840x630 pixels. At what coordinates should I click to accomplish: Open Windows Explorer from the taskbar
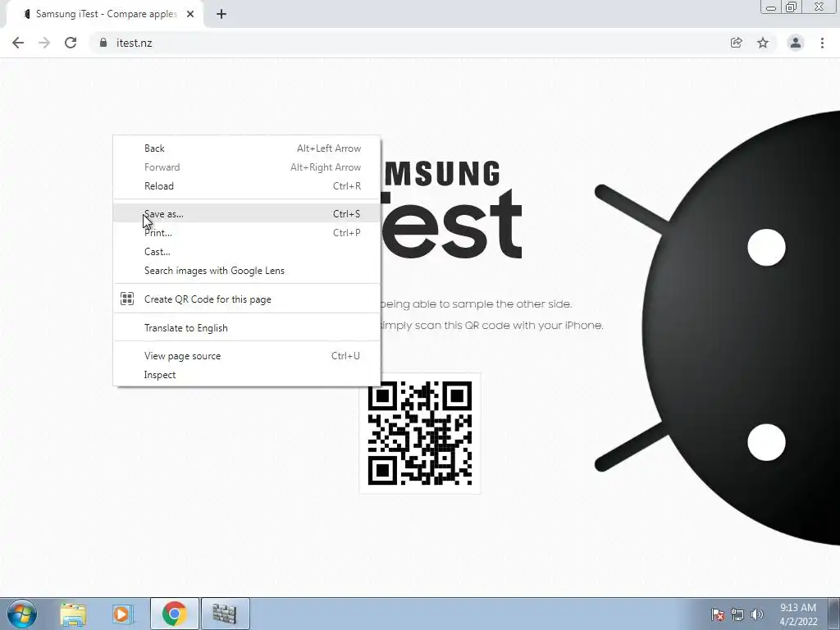coord(73,614)
